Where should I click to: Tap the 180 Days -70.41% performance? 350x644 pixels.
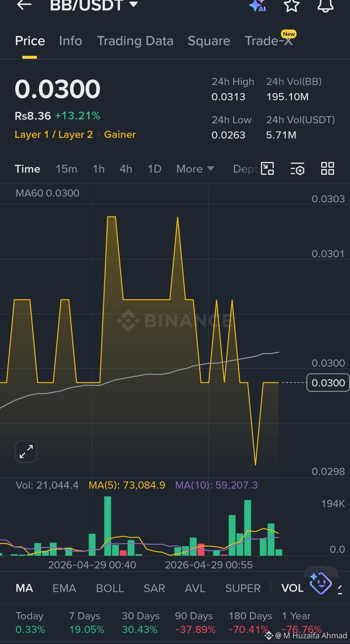click(250, 623)
